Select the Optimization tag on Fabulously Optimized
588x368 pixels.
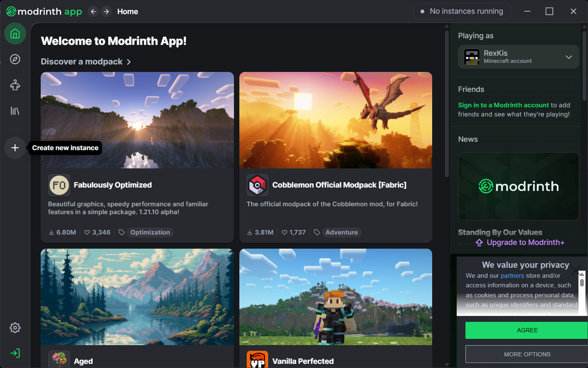[x=150, y=232]
